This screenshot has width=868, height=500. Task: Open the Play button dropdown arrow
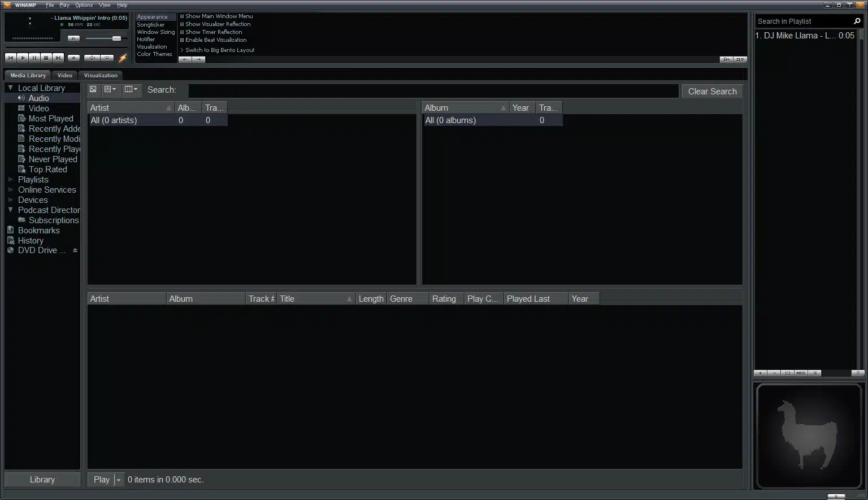(118, 480)
